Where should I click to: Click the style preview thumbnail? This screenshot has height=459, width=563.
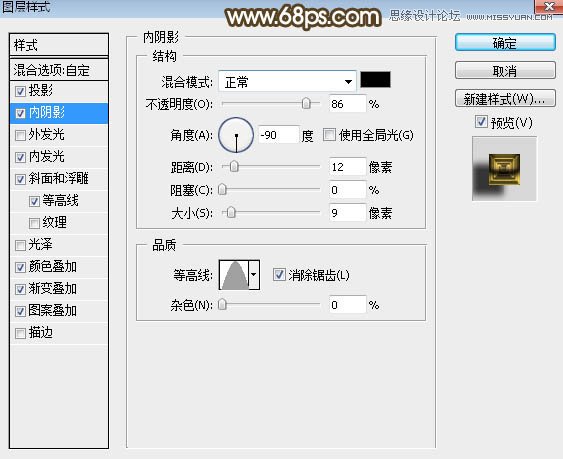coord(504,168)
